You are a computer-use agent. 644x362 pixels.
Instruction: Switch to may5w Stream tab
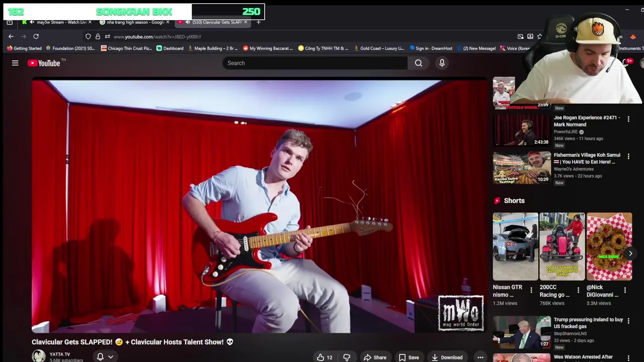(x=57, y=22)
